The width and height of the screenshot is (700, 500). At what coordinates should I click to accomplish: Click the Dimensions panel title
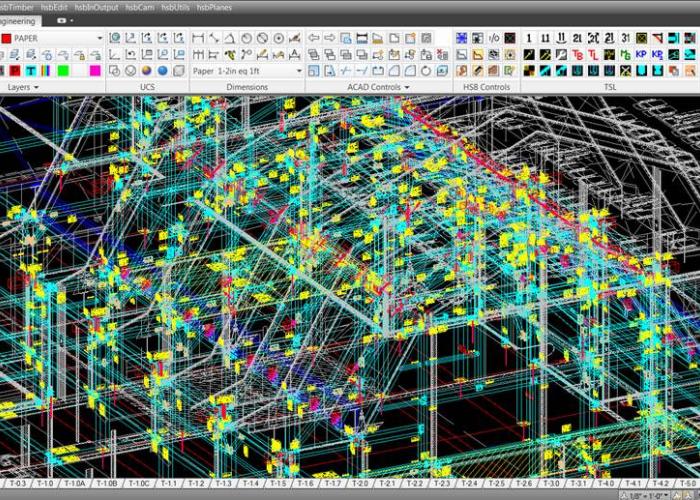[x=247, y=88]
